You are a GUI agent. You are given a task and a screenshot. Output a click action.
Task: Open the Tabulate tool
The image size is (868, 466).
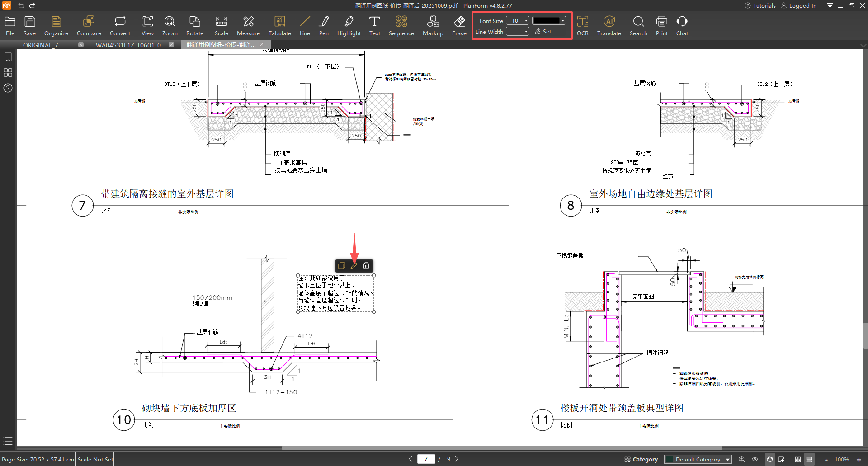click(279, 26)
